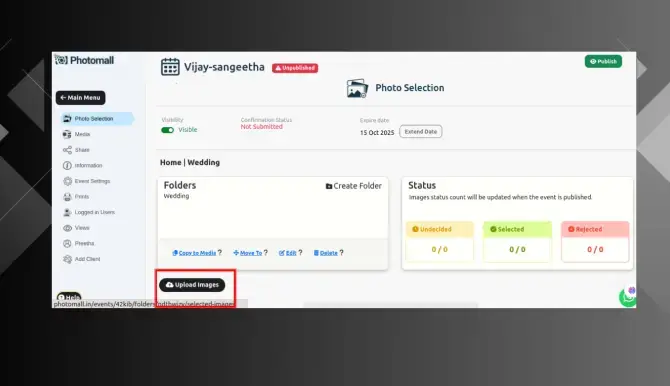Image resolution: width=670 pixels, height=386 pixels.
Task: Click the Vijay-sangeetha event title
Action: pos(224,67)
